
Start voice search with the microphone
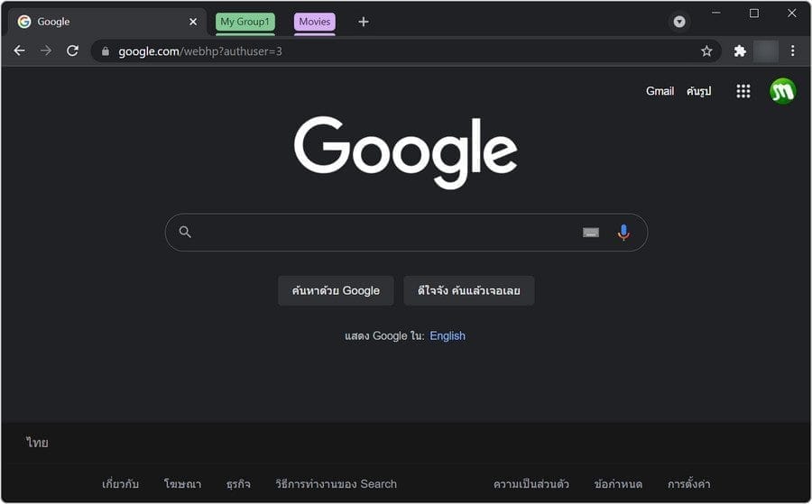(x=623, y=233)
